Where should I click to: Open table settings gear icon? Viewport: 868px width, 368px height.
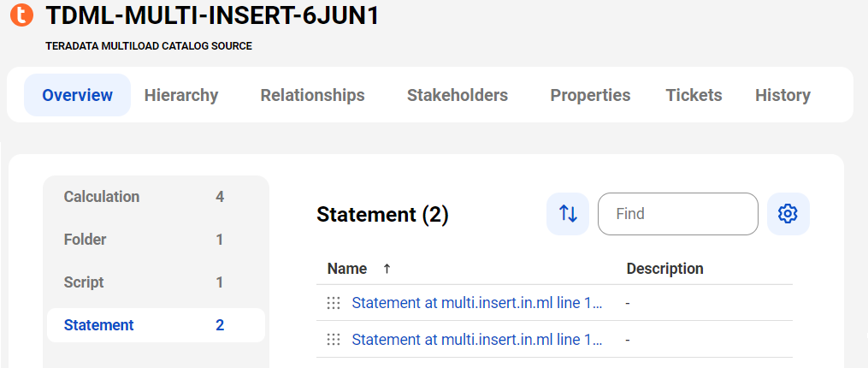[788, 214]
